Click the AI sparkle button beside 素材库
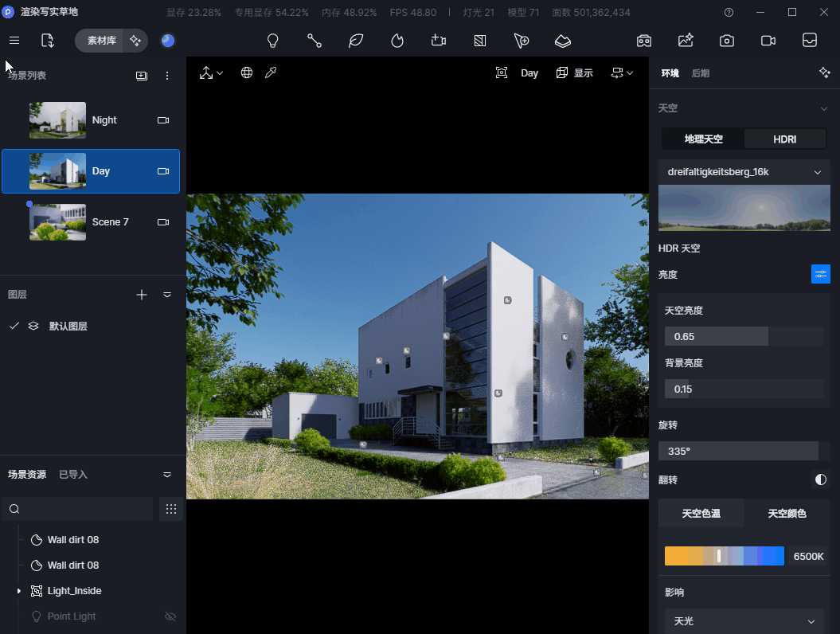840x634 pixels. [x=135, y=41]
